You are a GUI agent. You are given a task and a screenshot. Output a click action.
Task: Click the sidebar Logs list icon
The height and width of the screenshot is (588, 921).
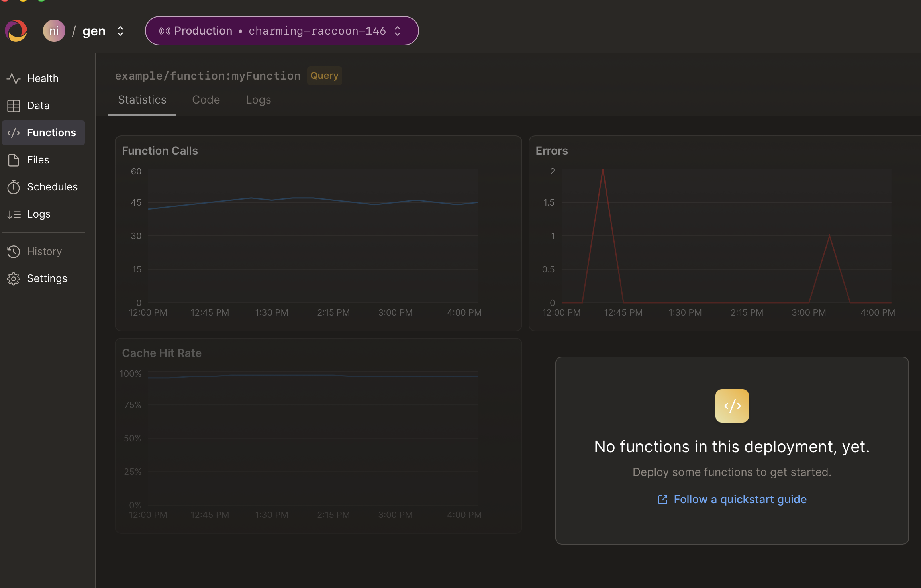coord(14,214)
